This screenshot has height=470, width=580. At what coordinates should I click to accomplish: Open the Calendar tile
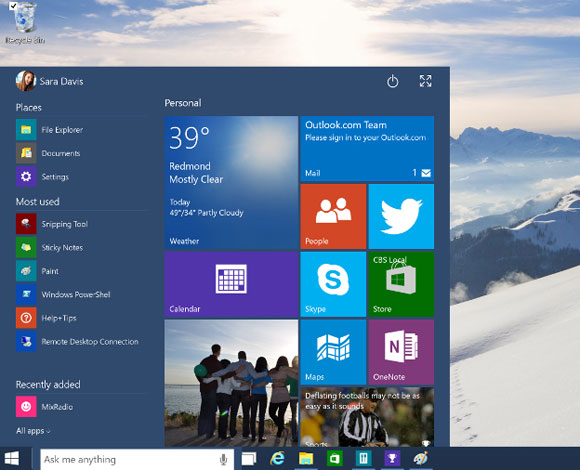coord(231,284)
